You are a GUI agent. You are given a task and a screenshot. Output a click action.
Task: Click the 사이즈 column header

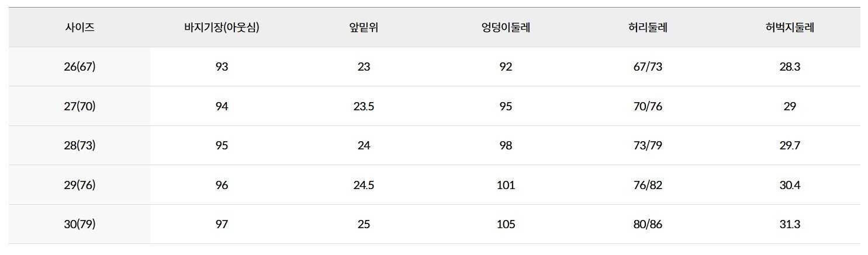[79, 27]
